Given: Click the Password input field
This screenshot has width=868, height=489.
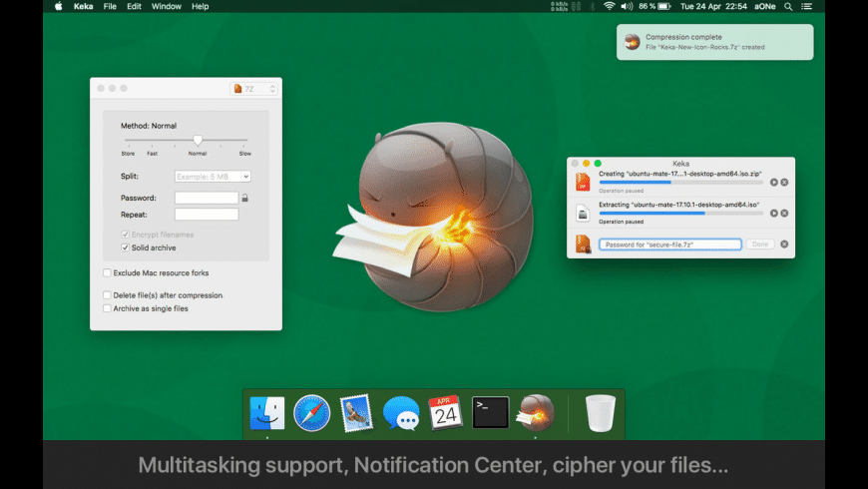Looking at the screenshot, I should coord(207,198).
